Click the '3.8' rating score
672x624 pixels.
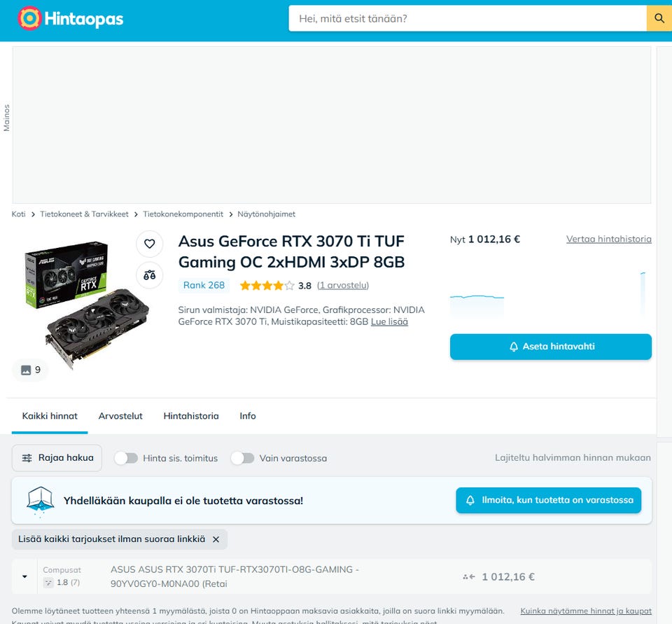(x=304, y=286)
